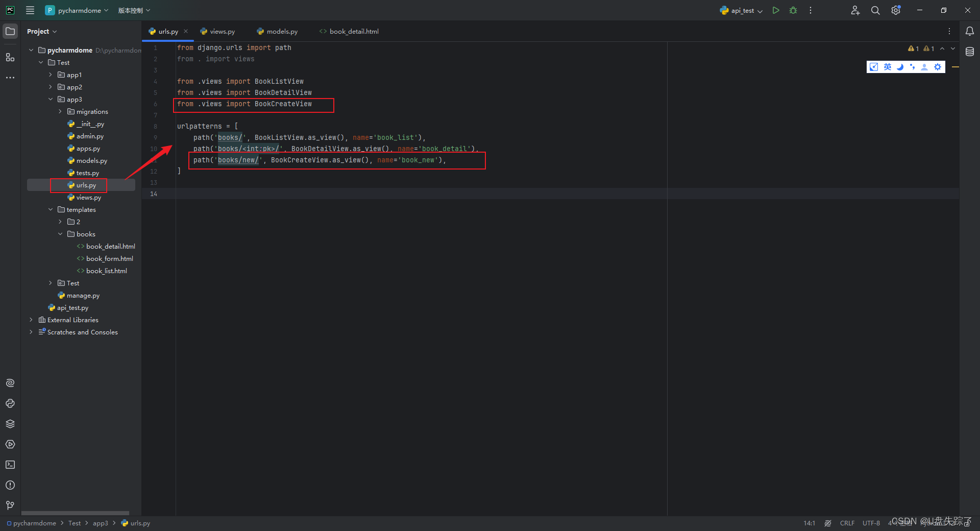
Task: Open the Problems tool window
Action: [x=10, y=485]
